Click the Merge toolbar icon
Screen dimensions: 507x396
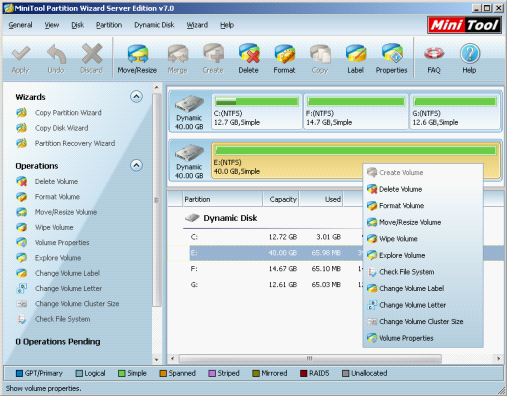pos(178,54)
